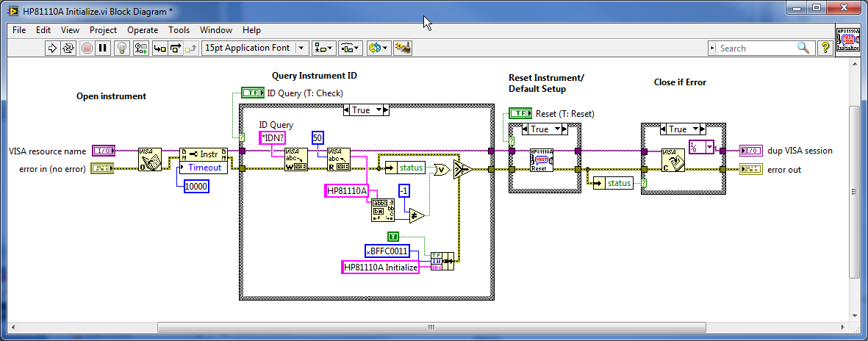868x341 pixels.
Task: Select the Match Pattern string node
Action: [x=382, y=209]
